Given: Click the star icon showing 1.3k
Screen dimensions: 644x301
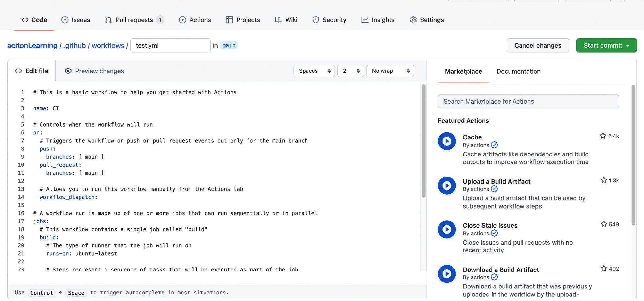Looking at the screenshot, I should coord(604,180).
